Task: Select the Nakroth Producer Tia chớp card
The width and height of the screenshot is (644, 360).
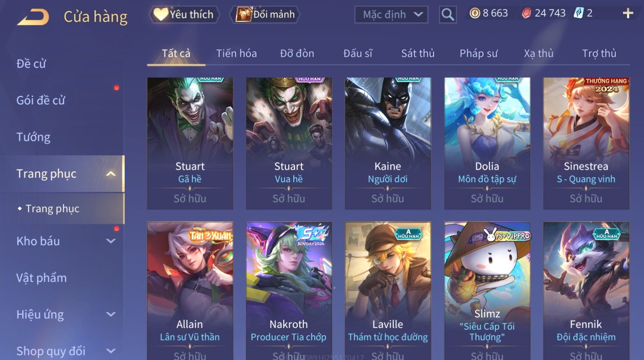Action: 289,291
